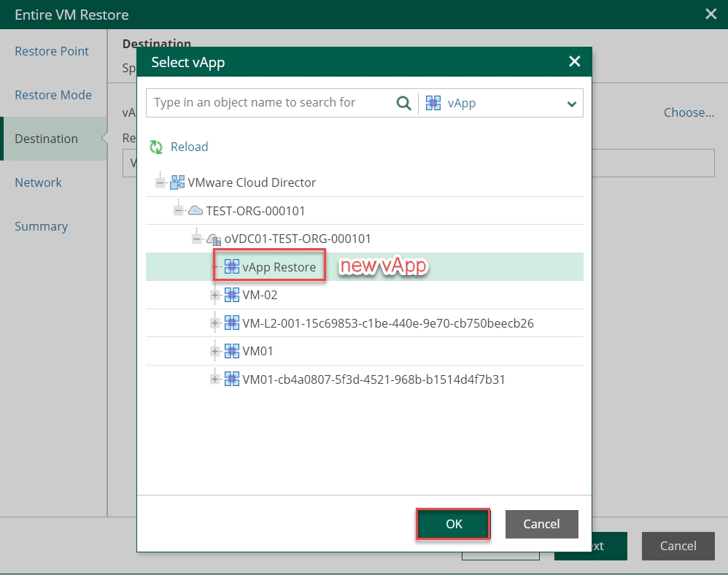Image resolution: width=728 pixels, height=575 pixels.
Task: Click the TEST-ORG-000101 cloud icon
Action: [195, 211]
